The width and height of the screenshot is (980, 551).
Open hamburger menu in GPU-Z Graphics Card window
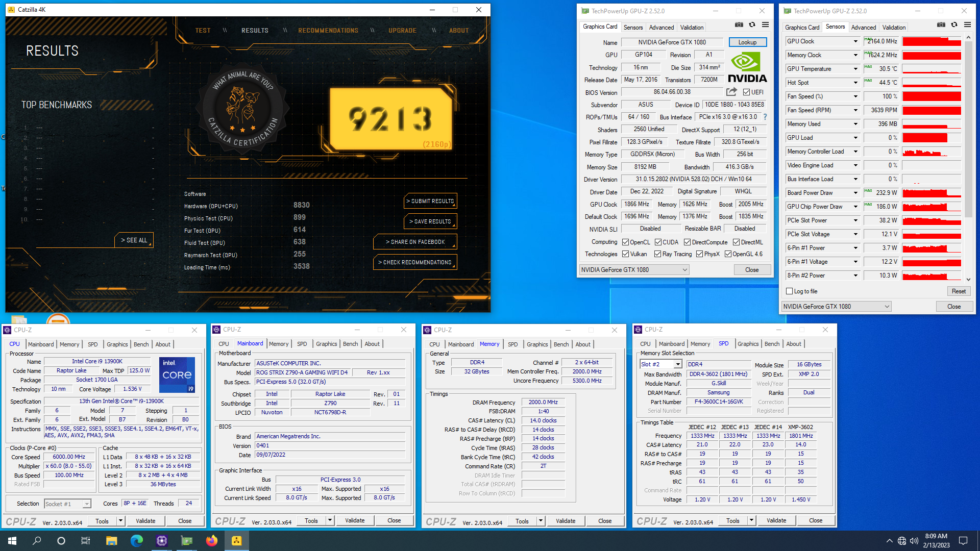point(765,25)
